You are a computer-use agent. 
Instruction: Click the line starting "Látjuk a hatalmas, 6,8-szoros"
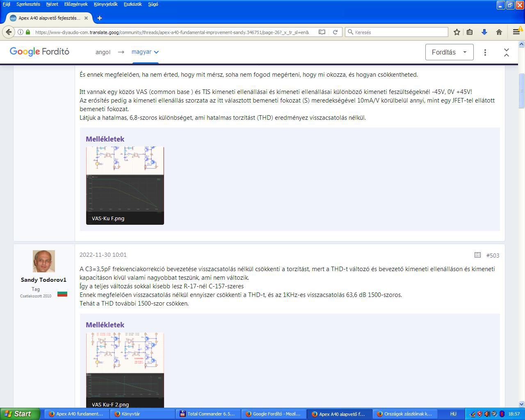click(223, 118)
